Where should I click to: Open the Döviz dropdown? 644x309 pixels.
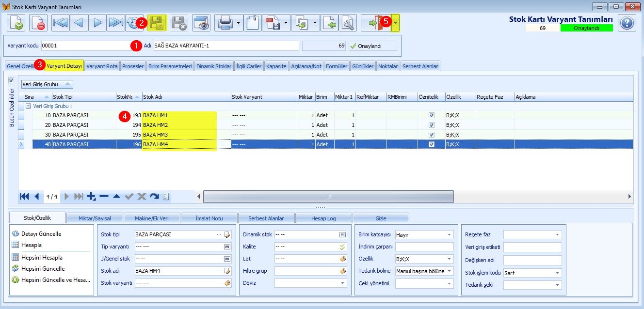click(343, 283)
